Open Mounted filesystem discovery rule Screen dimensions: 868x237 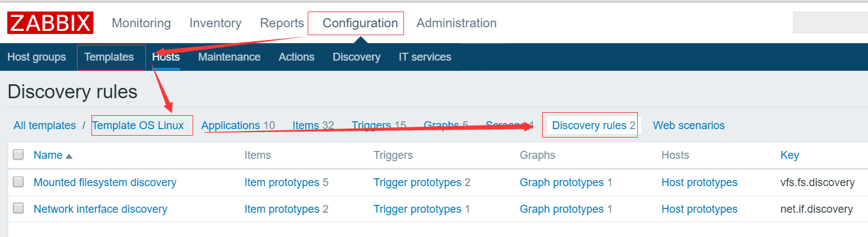(x=105, y=182)
